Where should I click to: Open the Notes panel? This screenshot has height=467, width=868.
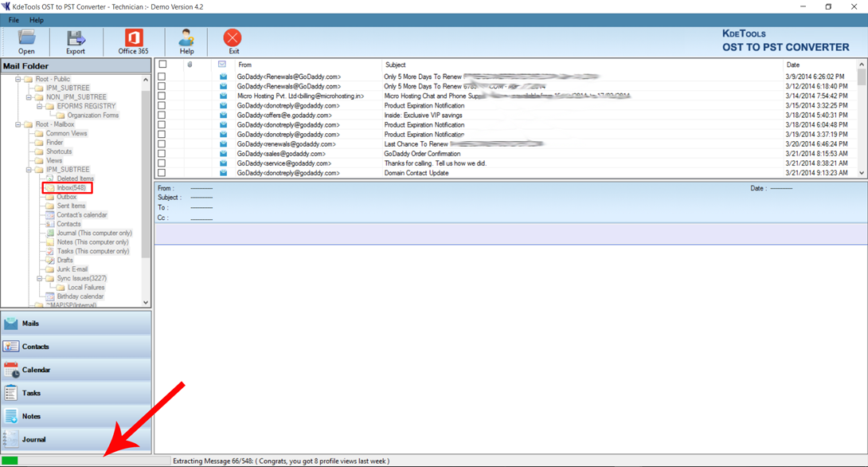click(76, 416)
